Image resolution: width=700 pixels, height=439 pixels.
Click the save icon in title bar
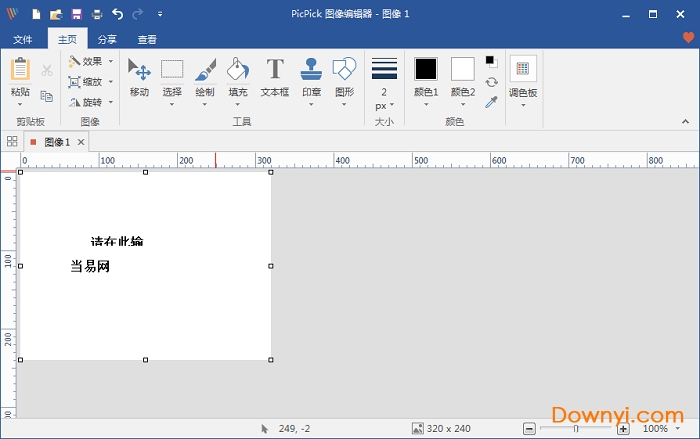76,14
